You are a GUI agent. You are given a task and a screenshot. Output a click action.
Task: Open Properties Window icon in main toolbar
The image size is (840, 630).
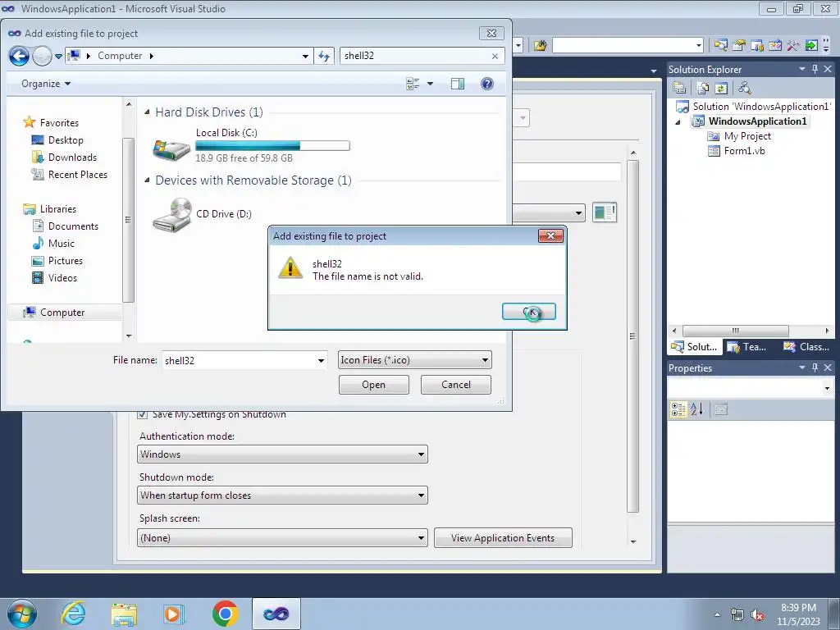[739, 46]
